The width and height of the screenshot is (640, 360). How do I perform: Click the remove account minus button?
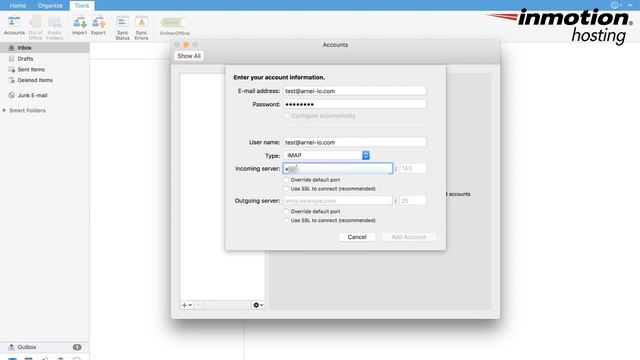[199, 305]
